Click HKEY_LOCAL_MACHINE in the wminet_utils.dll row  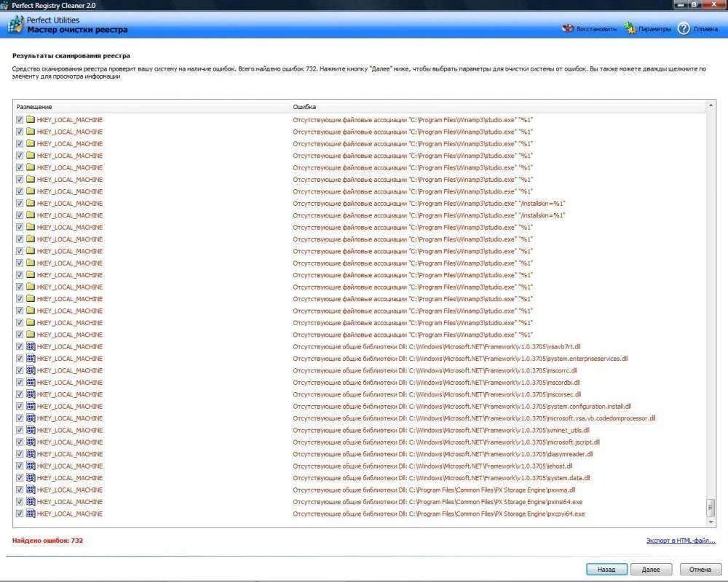tap(70, 430)
